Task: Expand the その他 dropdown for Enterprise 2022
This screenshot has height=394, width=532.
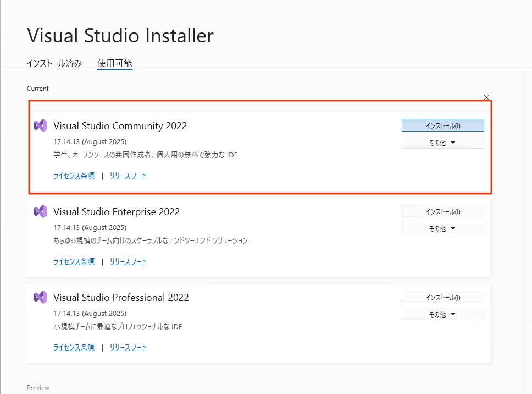Action: pos(443,228)
